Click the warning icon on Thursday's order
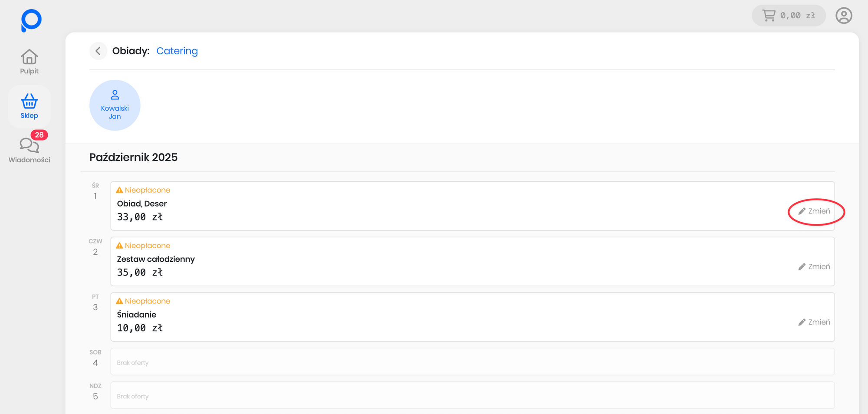868x414 pixels. [x=119, y=246]
